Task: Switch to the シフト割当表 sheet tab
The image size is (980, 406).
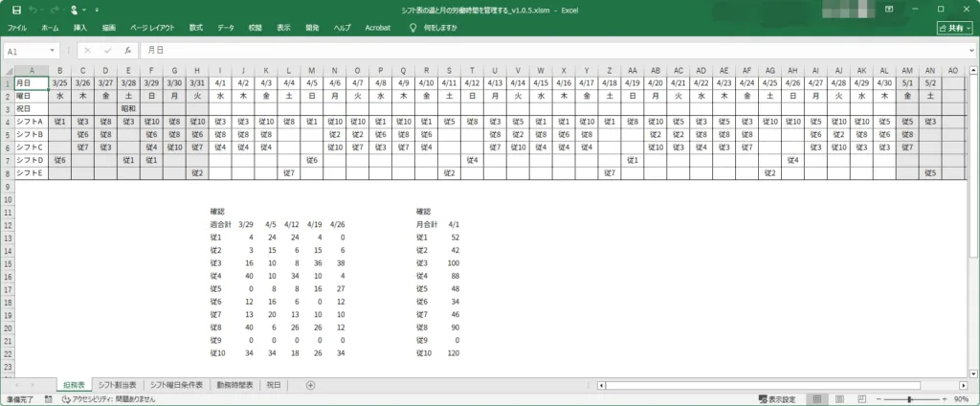Action: [117, 385]
